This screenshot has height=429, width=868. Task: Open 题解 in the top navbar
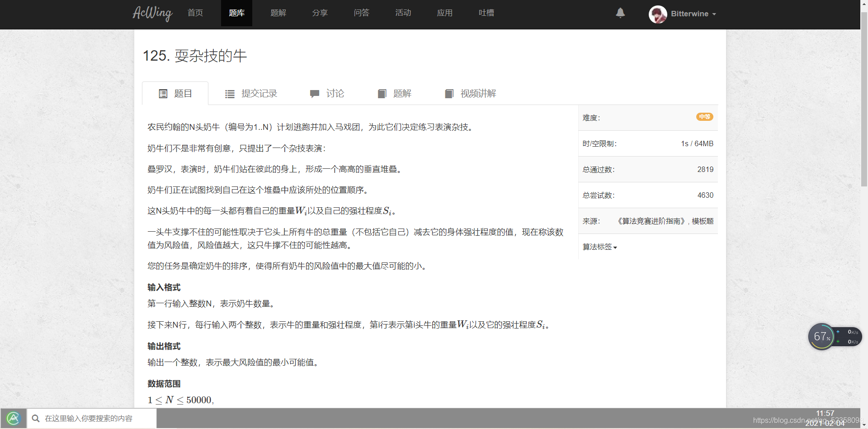(278, 13)
